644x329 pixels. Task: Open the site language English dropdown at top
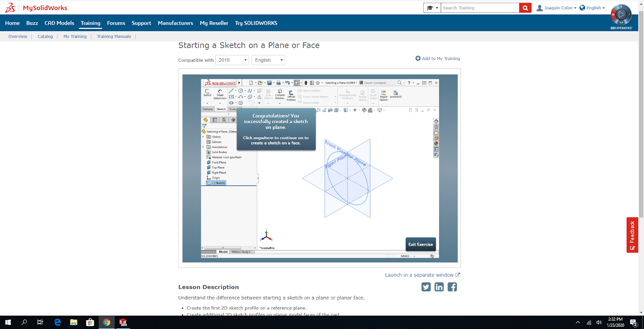(x=592, y=8)
